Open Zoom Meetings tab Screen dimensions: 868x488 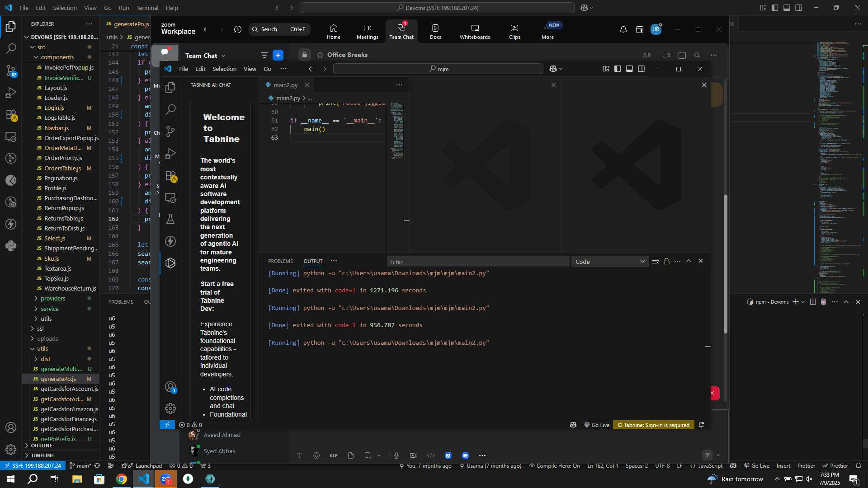pyautogui.click(x=367, y=32)
